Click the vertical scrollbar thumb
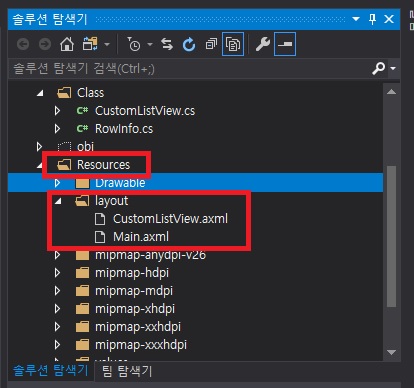 tap(392, 236)
